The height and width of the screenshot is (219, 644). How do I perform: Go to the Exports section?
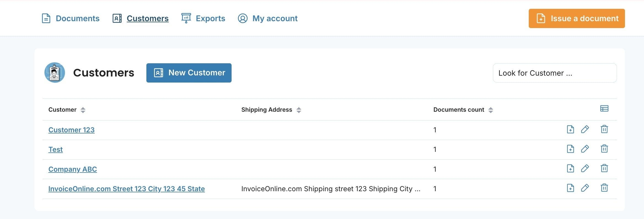click(203, 18)
